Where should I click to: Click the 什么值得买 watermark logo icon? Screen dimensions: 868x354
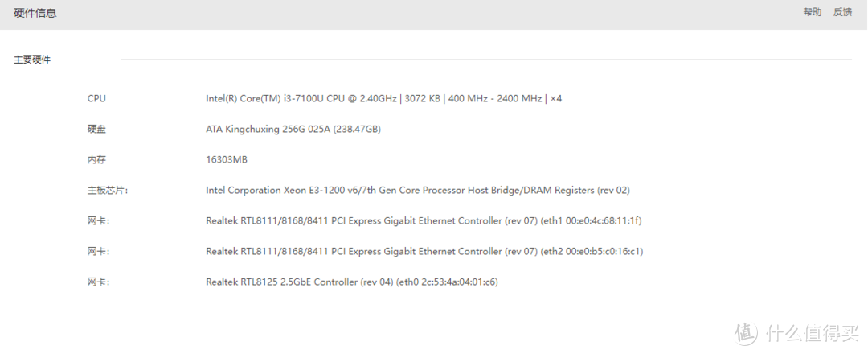click(746, 333)
